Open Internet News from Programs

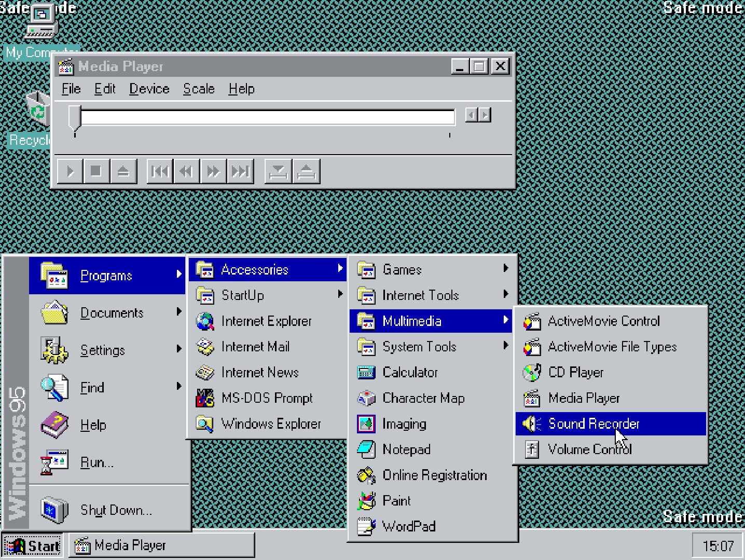coord(268,372)
